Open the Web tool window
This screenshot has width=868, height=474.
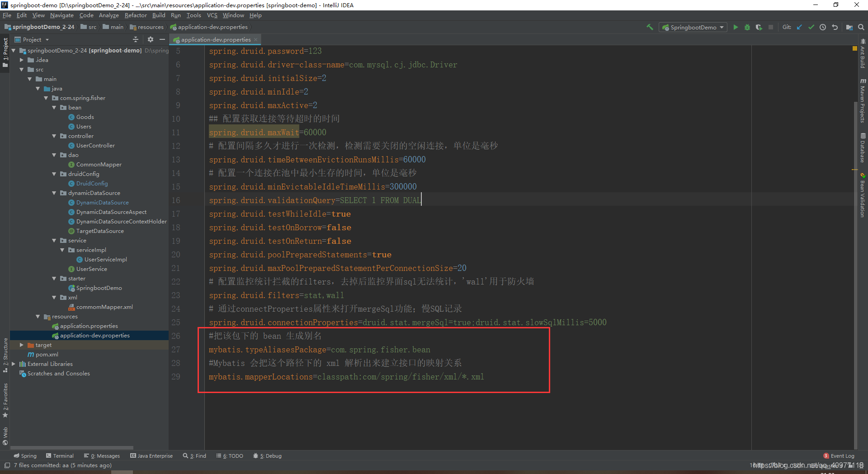[x=5, y=436]
